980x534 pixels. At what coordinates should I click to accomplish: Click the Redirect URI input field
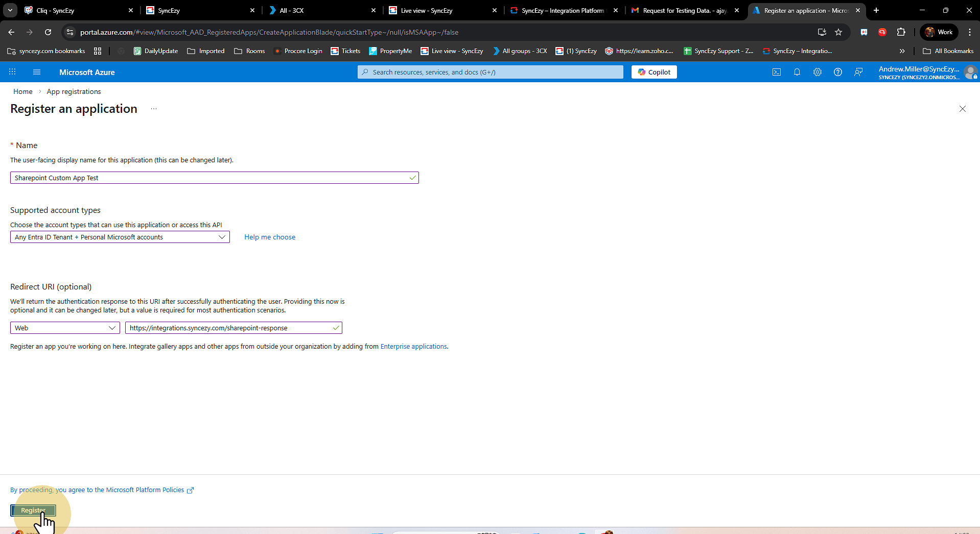click(229, 328)
